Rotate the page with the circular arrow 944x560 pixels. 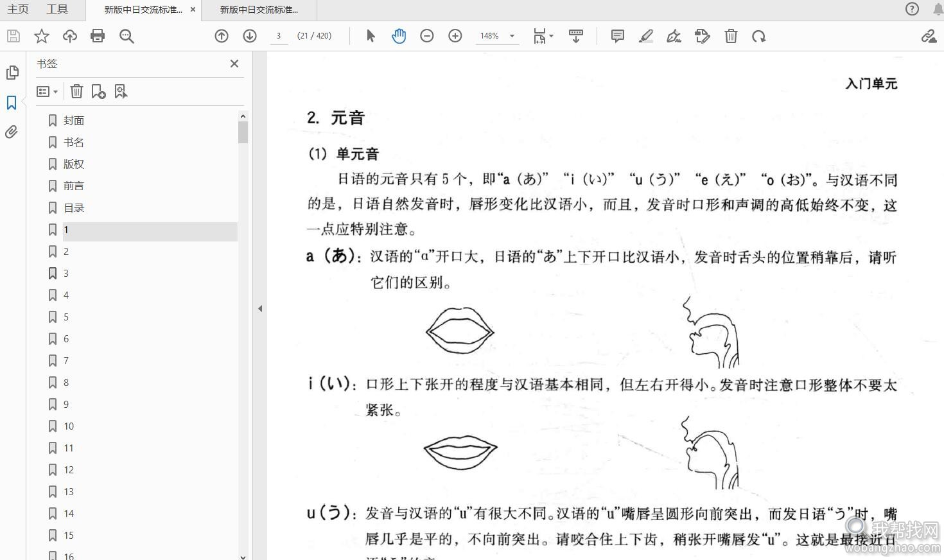(759, 36)
